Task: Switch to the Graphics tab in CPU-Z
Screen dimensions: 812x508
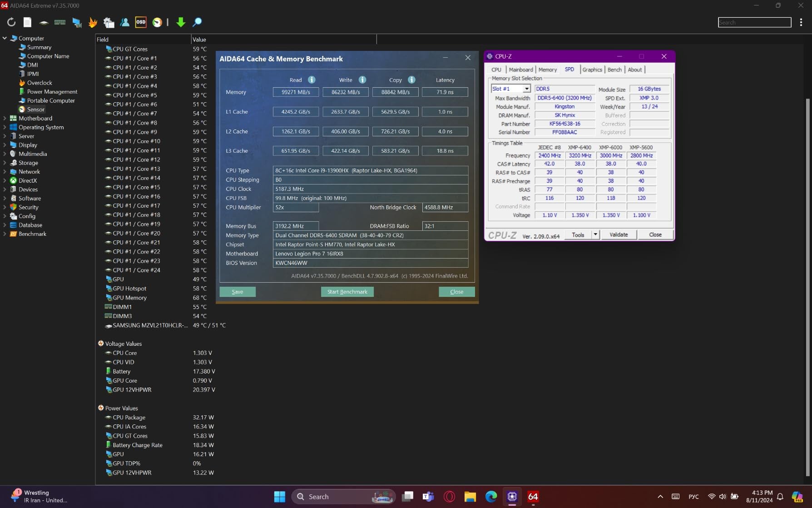Action: 592,70
